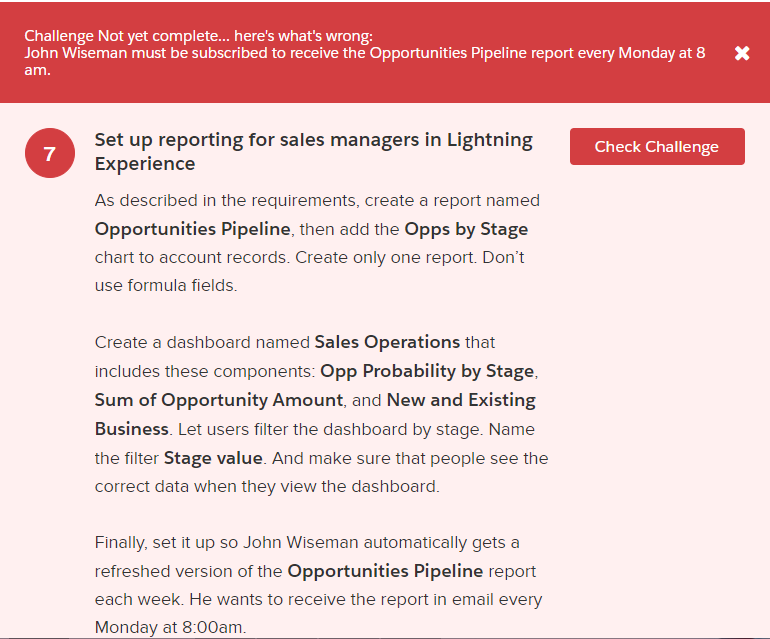The image size is (770, 639).
Task: Click the bold 'Opps by Stage' text
Action: click(466, 229)
